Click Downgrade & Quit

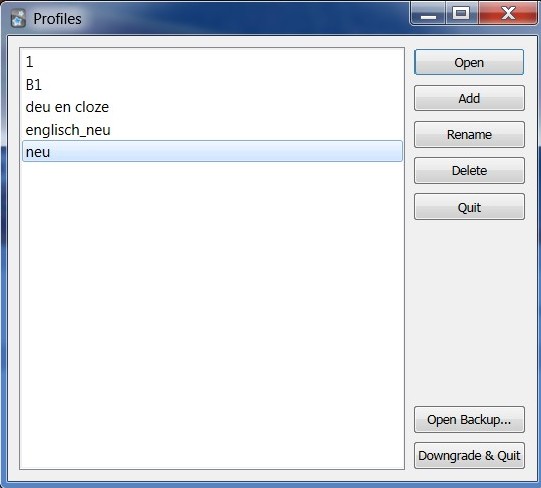pos(469,456)
